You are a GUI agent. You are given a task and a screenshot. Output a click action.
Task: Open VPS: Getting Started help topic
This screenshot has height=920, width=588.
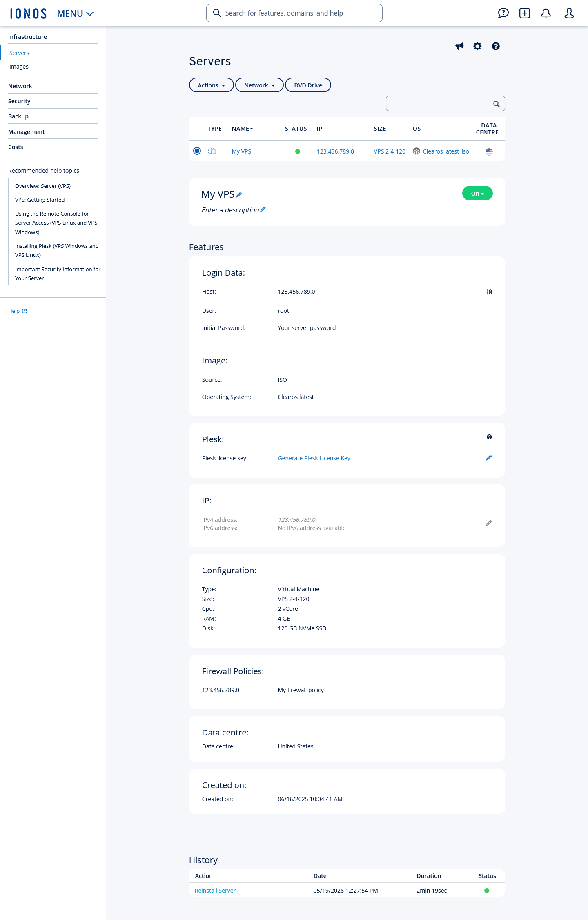(40, 200)
